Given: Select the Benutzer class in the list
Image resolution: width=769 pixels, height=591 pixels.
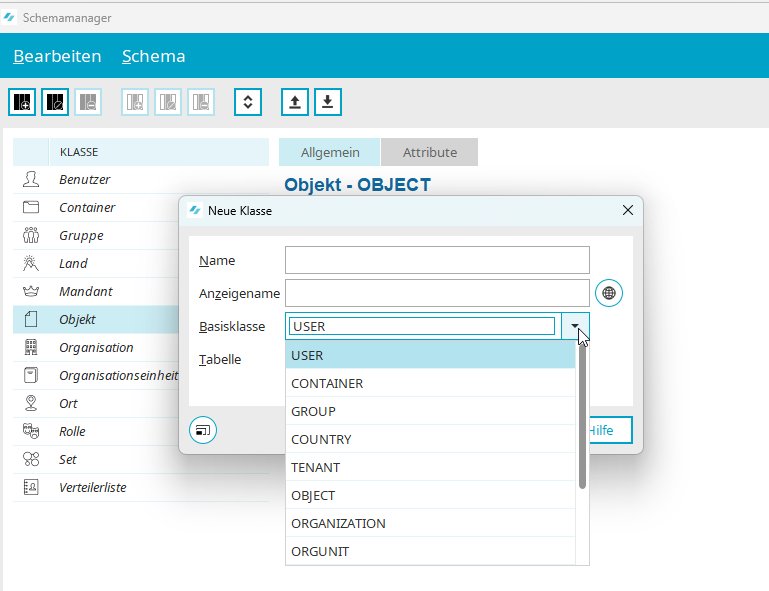Looking at the screenshot, I should 85,180.
